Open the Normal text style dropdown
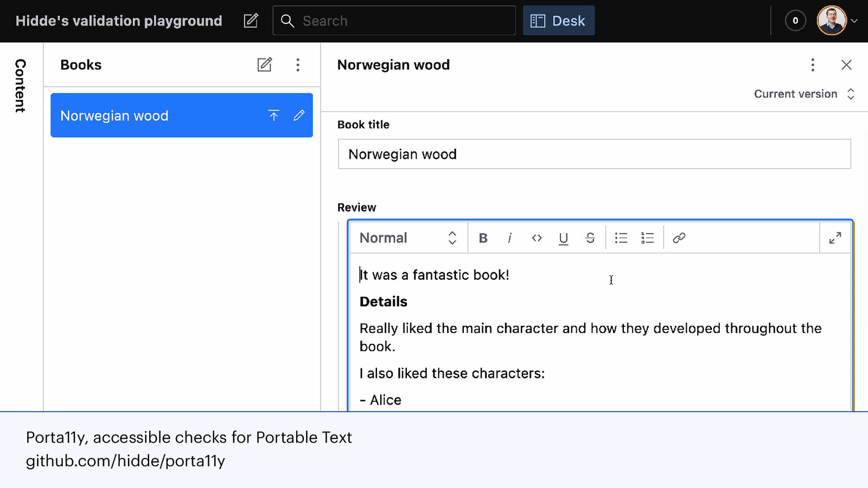Screen dimensions: 868x488 pyautogui.click(x=409, y=237)
